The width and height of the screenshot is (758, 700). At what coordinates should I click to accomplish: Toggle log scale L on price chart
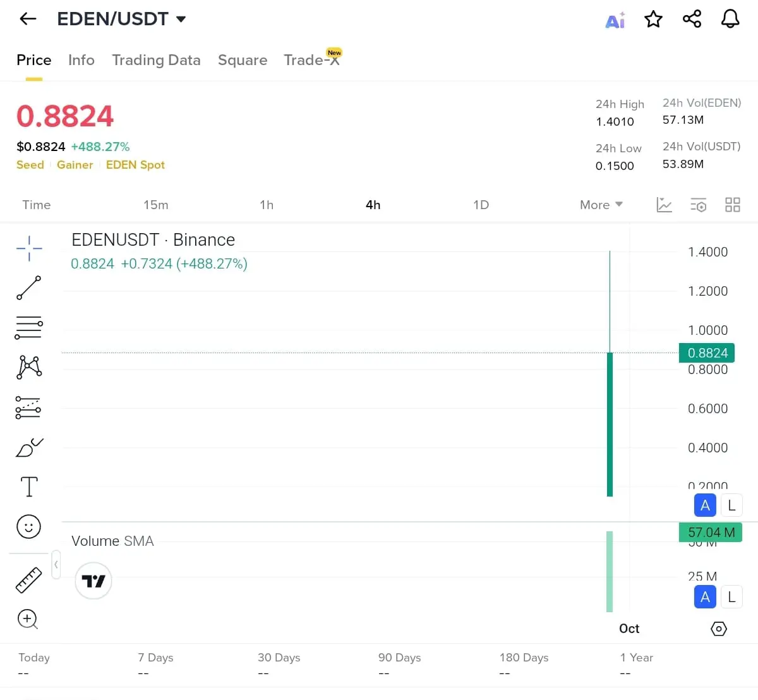point(731,505)
